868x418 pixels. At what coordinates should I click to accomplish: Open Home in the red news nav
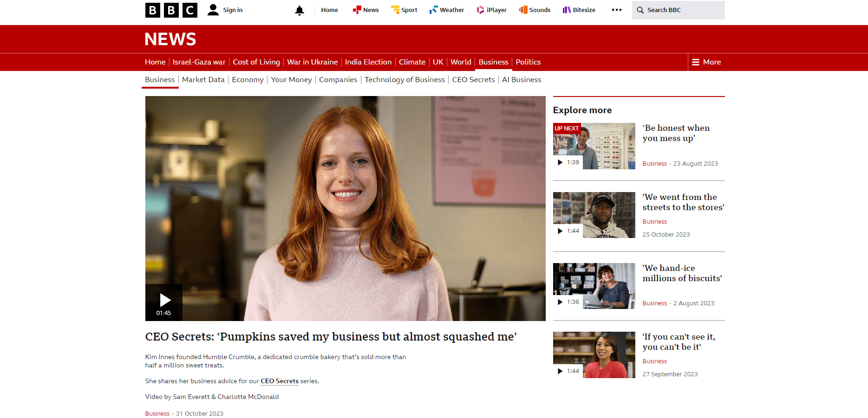[x=155, y=62]
